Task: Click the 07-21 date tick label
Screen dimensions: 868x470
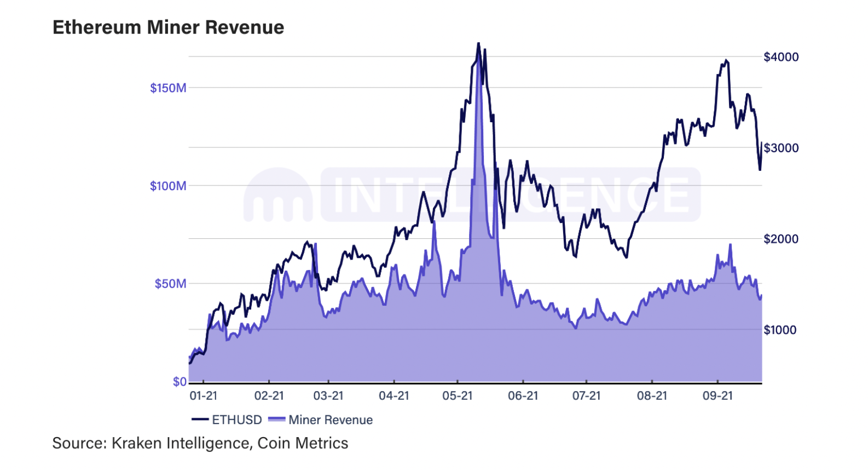Action: pos(586,396)
